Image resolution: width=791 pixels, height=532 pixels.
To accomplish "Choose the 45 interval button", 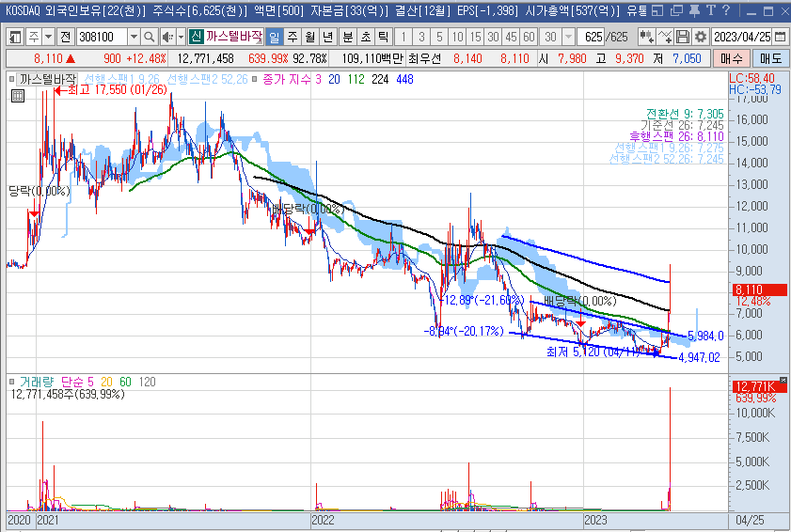I will (x=511, y=37).
